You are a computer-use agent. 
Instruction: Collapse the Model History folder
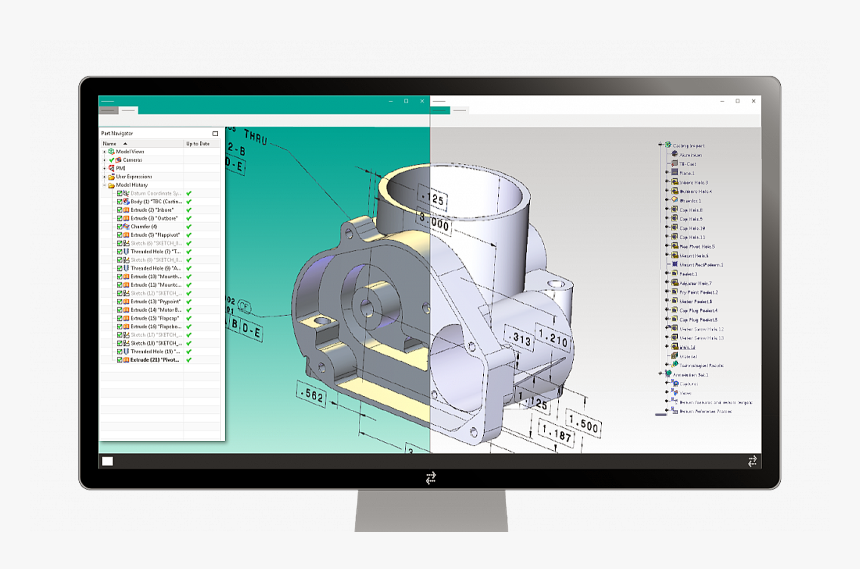pos(104,185)
